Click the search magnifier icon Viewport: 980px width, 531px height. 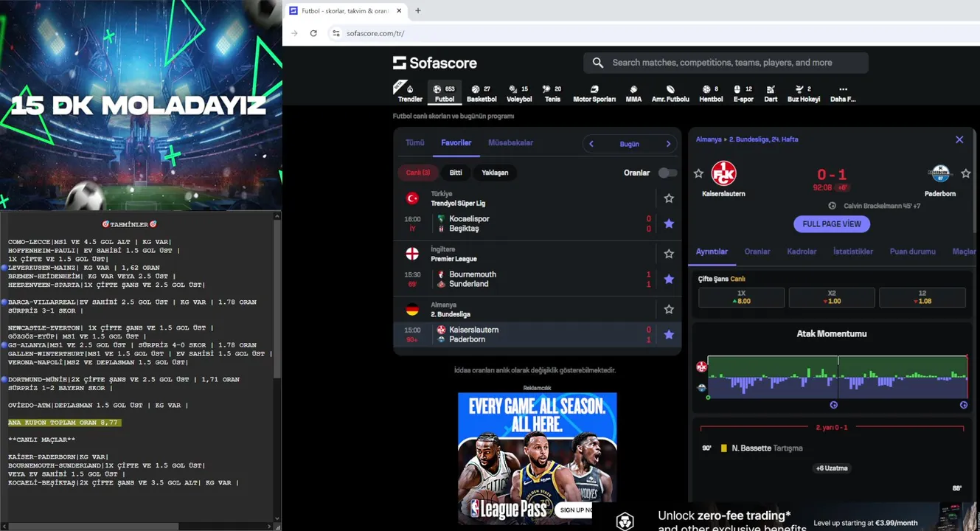pyautogui.click(x=598, y=63)
